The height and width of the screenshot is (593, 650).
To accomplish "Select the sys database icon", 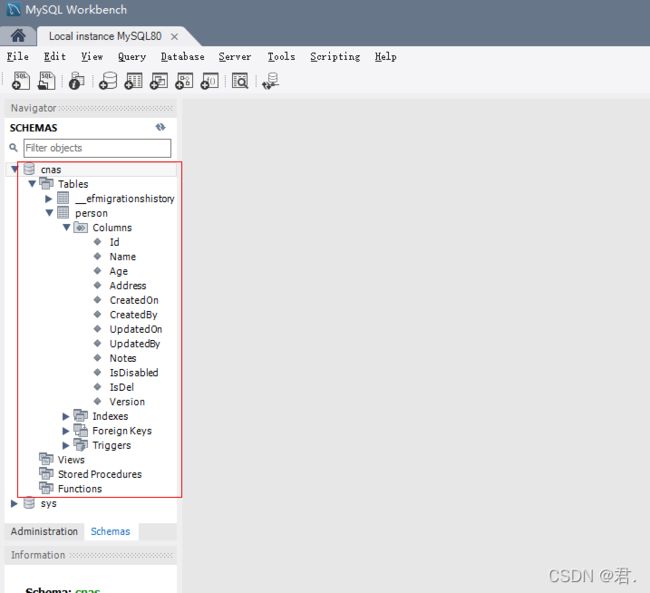I will (29, 503).
